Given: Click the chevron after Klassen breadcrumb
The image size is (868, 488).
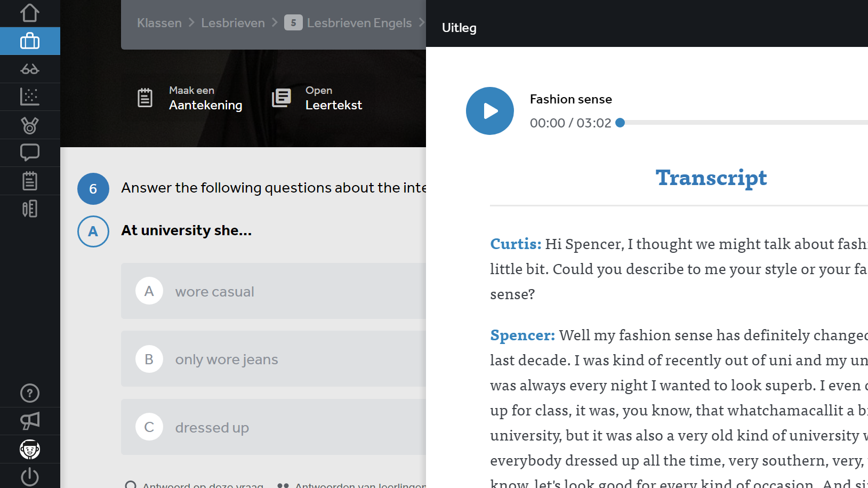Looking at the screenshot, I should point(191,22).
